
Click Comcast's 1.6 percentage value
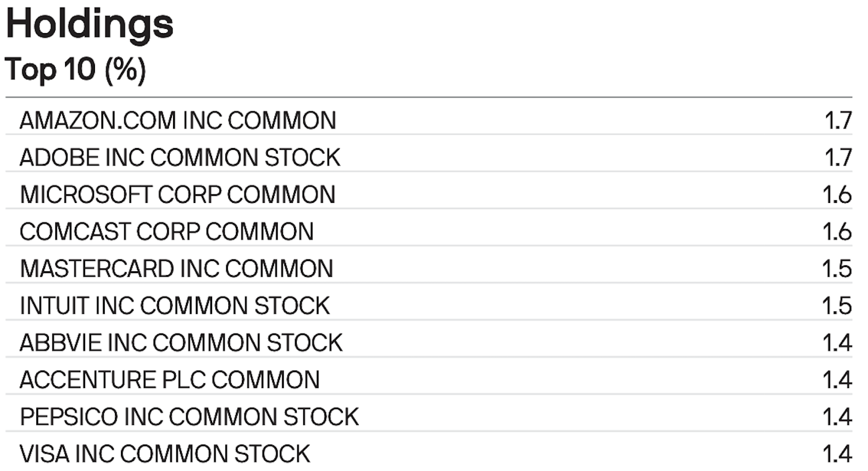pos(837,232)
